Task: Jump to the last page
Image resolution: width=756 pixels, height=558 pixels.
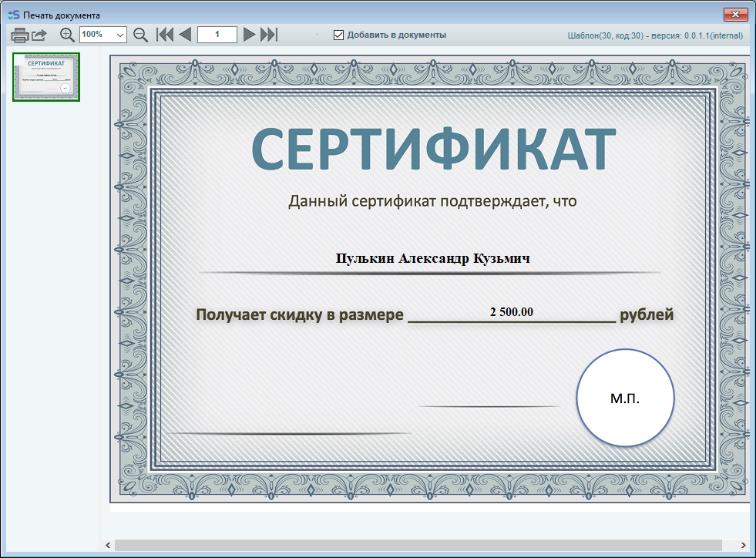Action: pyautogui.click(x=268, y=35)
